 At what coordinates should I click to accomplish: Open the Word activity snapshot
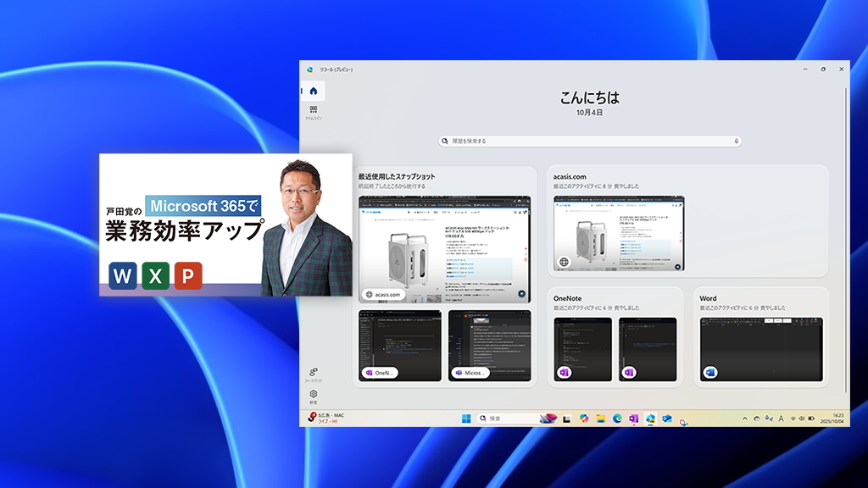pos(759,349)
